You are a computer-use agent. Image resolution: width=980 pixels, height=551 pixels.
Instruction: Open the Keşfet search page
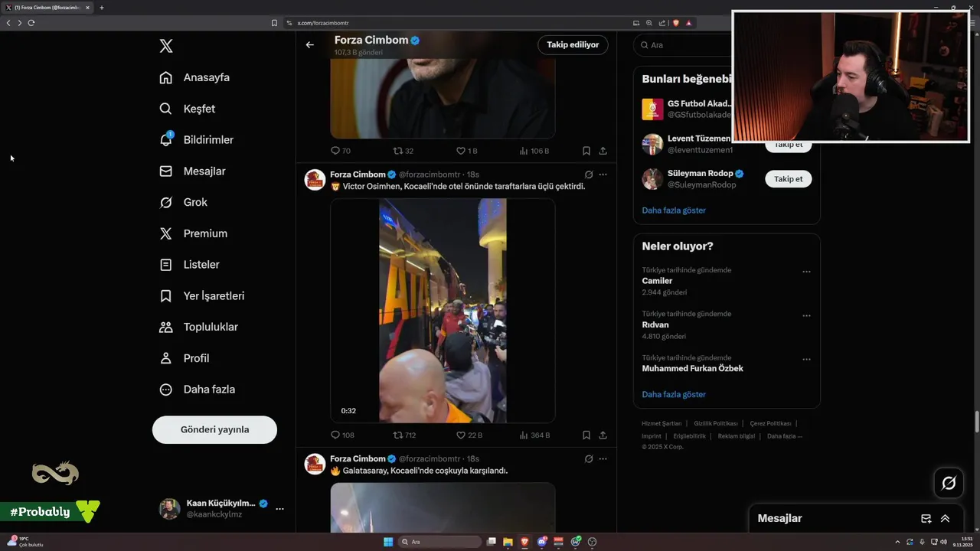pos(188,109)
